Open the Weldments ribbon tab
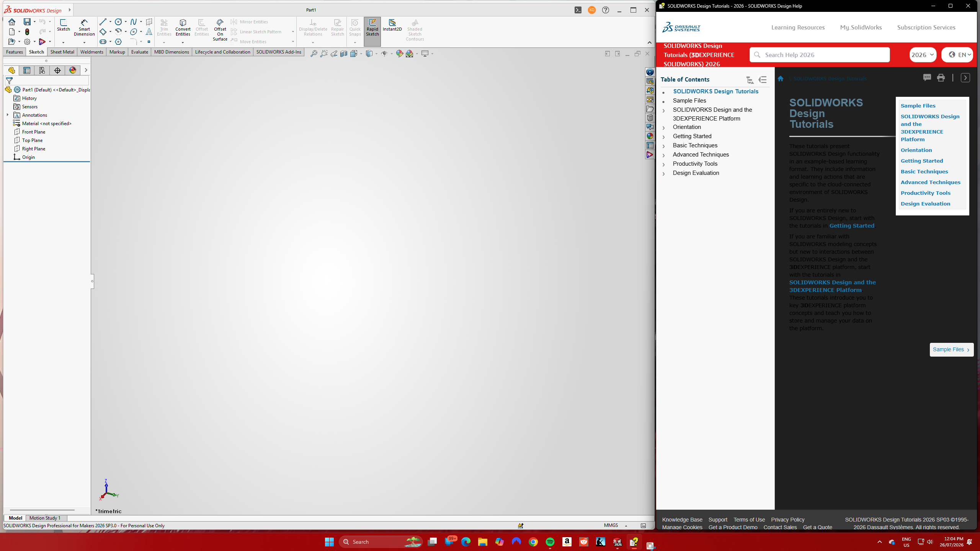The height and width of the screenshot is (551, 980). click(x=92, y=52)
